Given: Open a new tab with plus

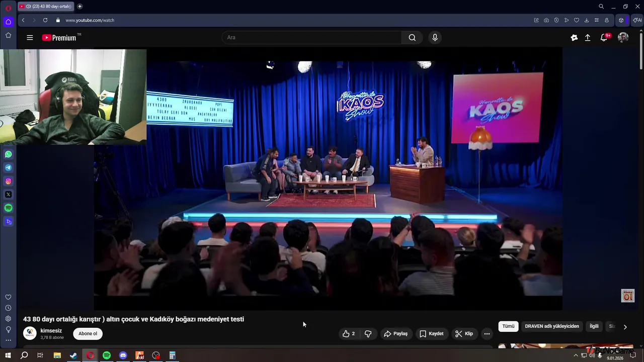Looking at the screenshot, I should click(79, 7).
